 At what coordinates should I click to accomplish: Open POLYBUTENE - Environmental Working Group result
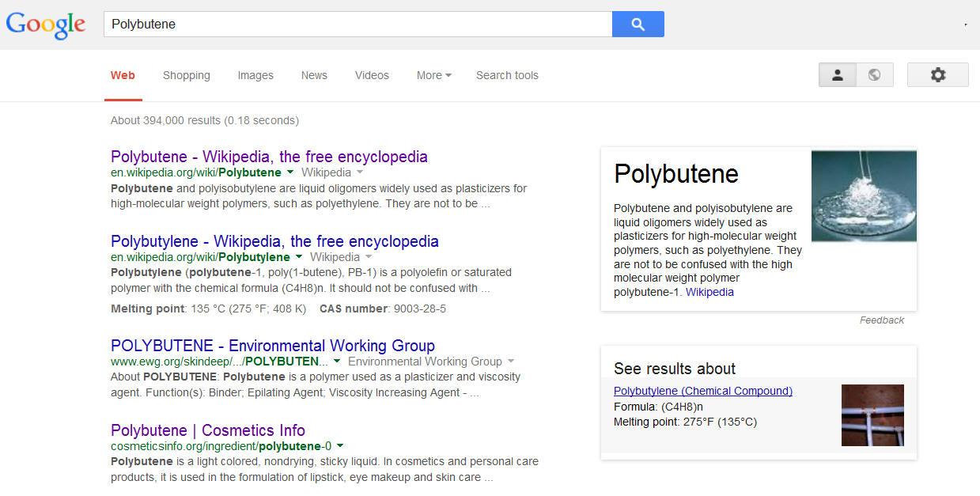[x=273, y=346]
